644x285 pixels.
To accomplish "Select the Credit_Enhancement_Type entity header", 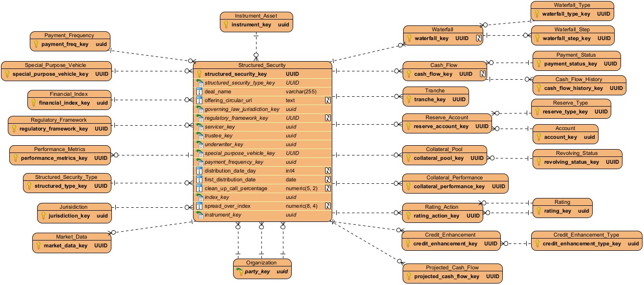I will (x=585, y=235).
